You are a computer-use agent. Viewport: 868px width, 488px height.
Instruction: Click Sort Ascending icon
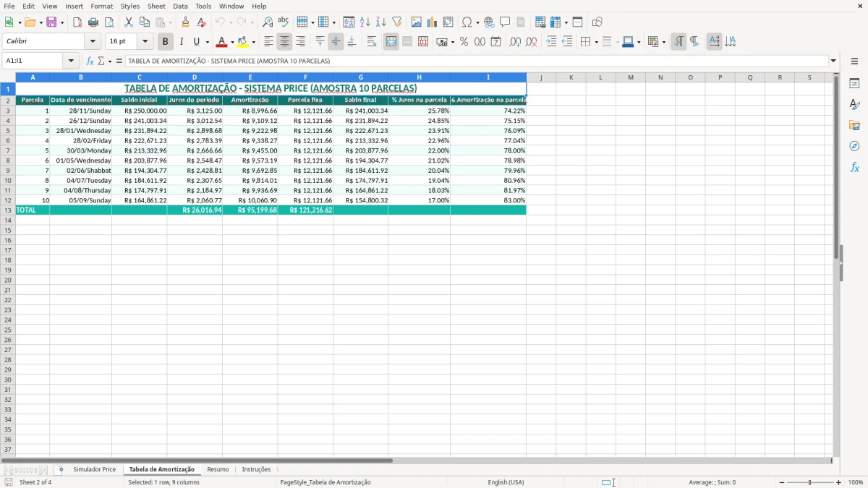tap(365, 22)
